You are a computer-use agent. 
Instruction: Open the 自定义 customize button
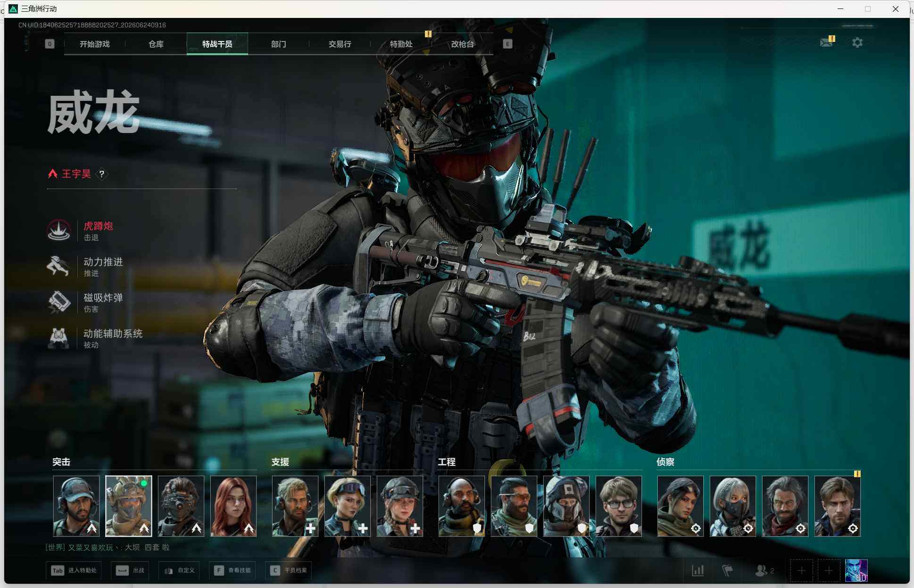point(179,571)
